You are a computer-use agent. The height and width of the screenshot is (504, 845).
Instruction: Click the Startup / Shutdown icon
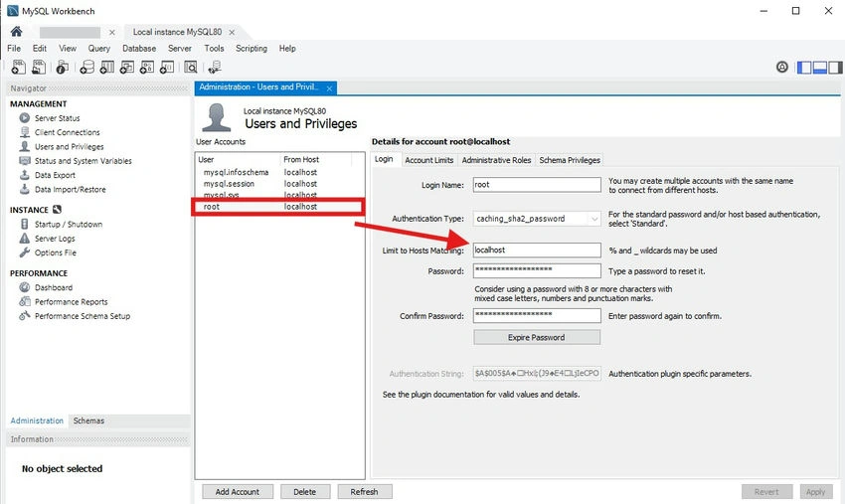pyautogui.click(x=25, y=224)
